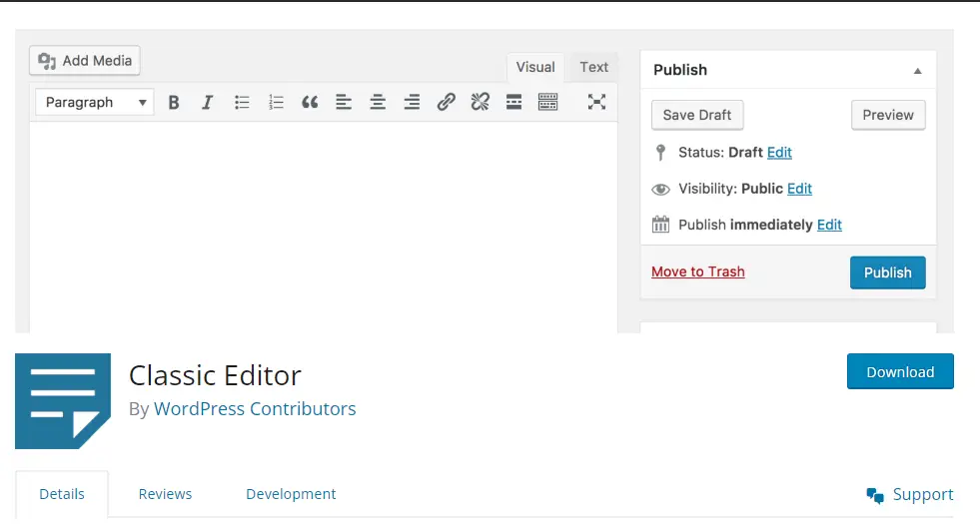Click the blue Publish button

[887, 272]
